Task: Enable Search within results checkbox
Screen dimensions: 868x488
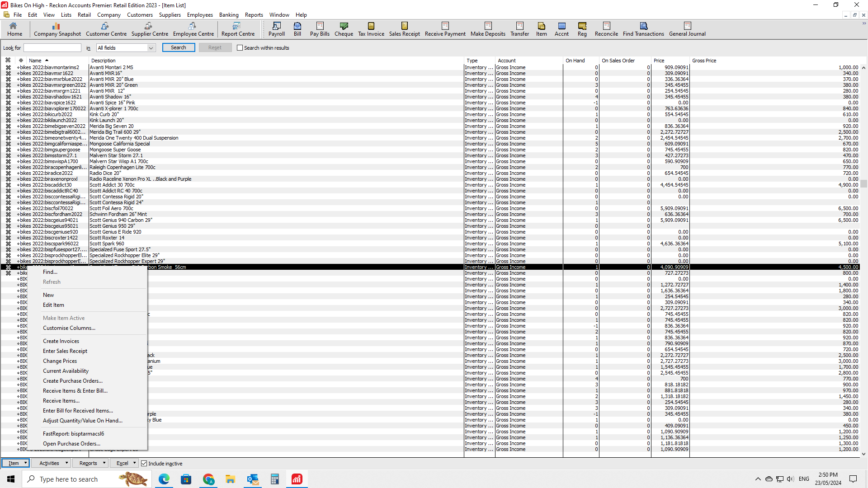Action: point(240,48)
